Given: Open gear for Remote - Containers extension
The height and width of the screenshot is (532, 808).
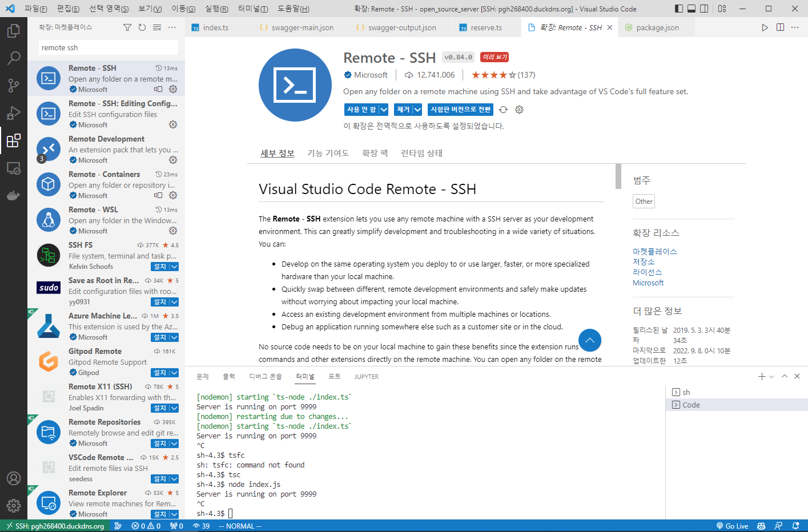Looking at the screenshot, I should click(x=173, y=195).
